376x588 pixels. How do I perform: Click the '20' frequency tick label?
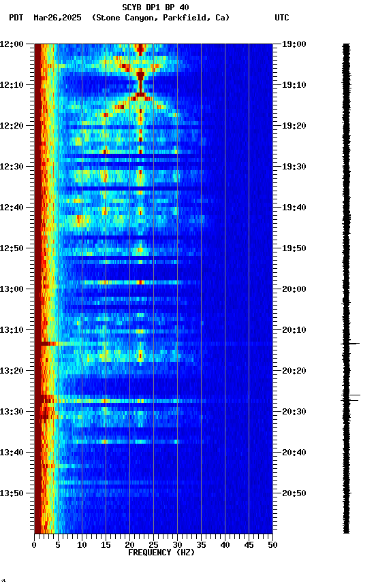pos(129,545)
